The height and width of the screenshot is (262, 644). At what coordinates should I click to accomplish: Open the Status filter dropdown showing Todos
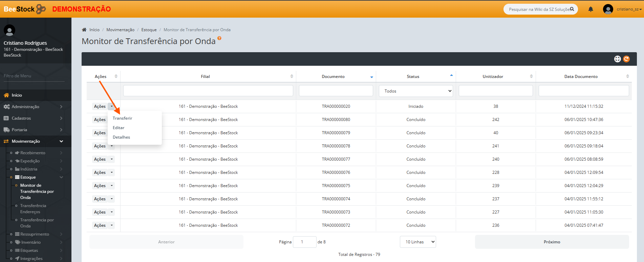click(416, 91)
